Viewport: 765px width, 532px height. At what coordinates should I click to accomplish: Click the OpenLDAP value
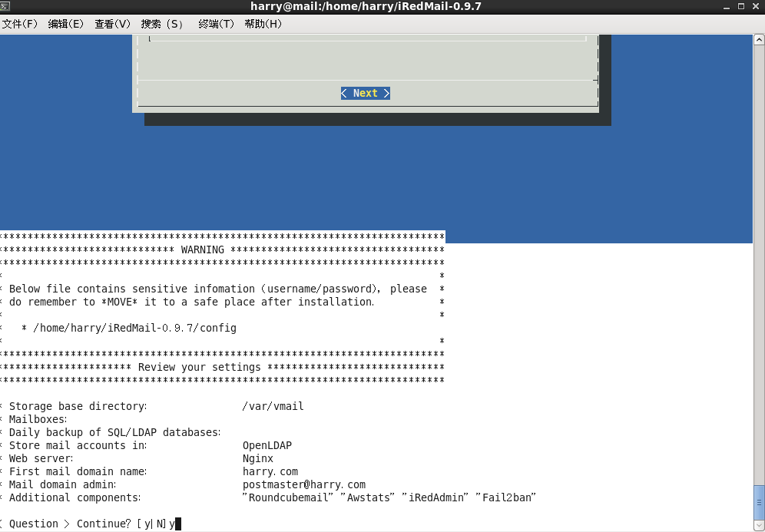coord(267,446)
